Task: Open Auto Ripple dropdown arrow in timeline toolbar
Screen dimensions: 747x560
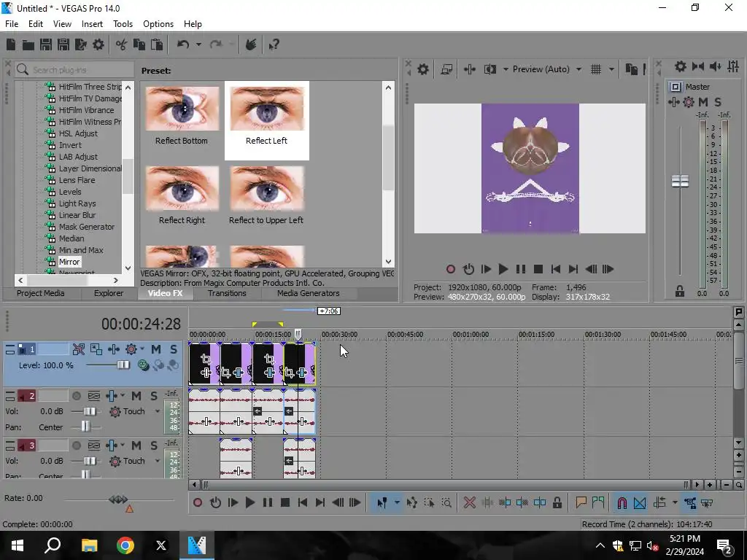Action: pos(675,502)
